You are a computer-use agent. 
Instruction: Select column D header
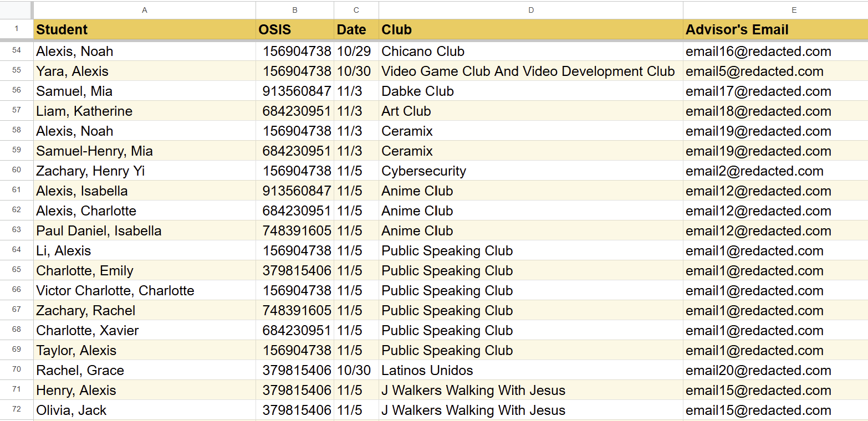click(x=531, y=10)
